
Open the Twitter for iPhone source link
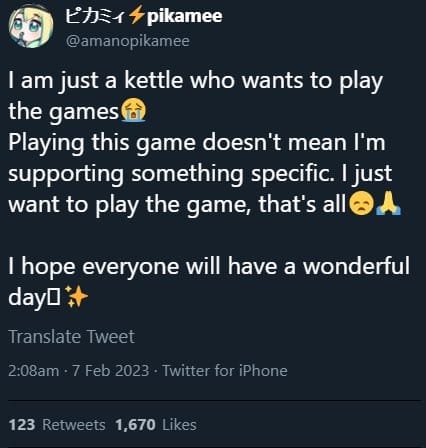point(225,371)
